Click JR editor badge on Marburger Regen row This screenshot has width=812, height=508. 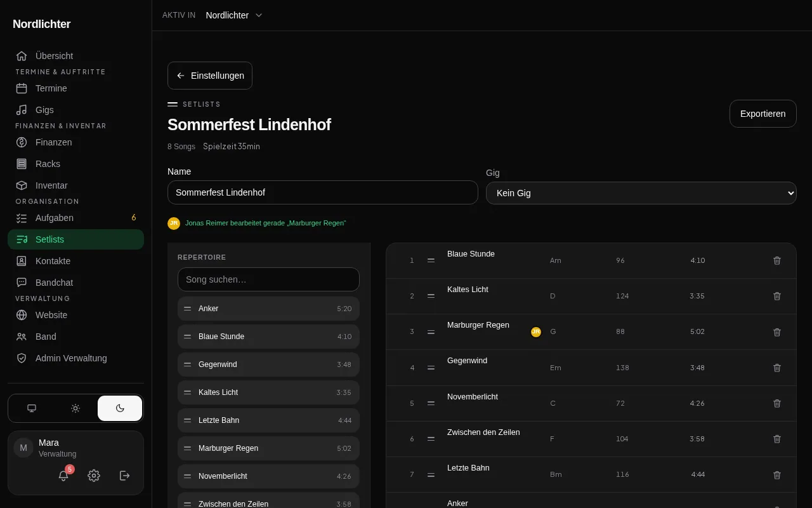click(536, 332)
